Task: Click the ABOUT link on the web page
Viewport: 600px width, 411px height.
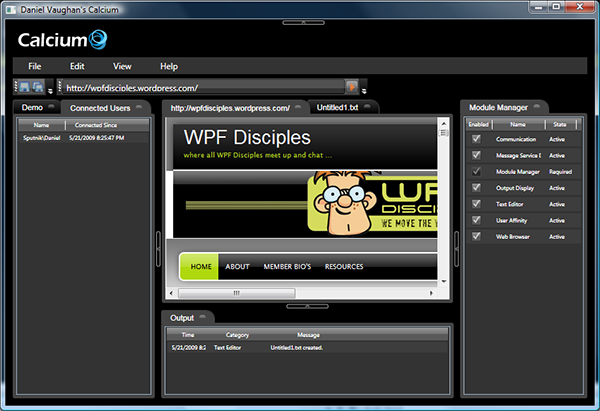Action: [x=237, y=266]
